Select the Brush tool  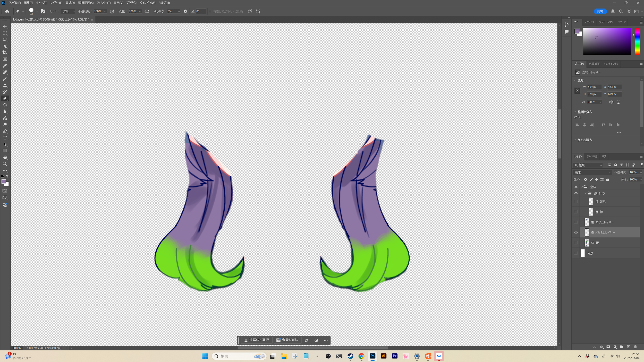(x=5, y=79)
